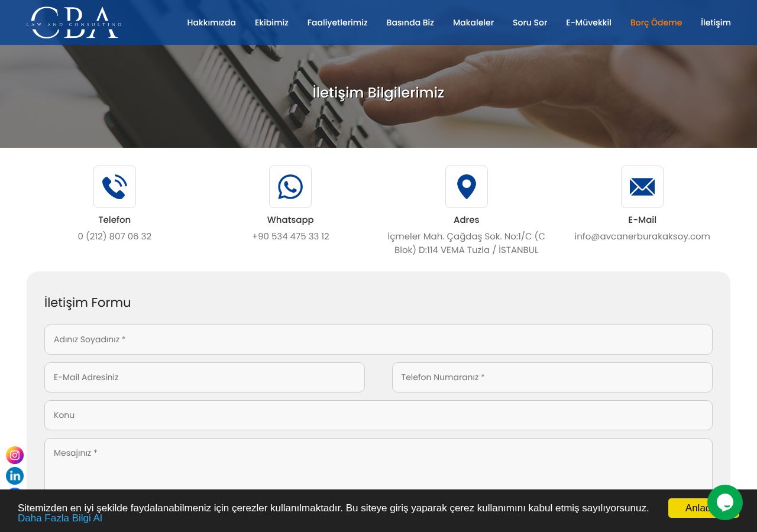Select Soru Sor in the navigation
This screenshot has height=532, width=757.
click(530, 22)
